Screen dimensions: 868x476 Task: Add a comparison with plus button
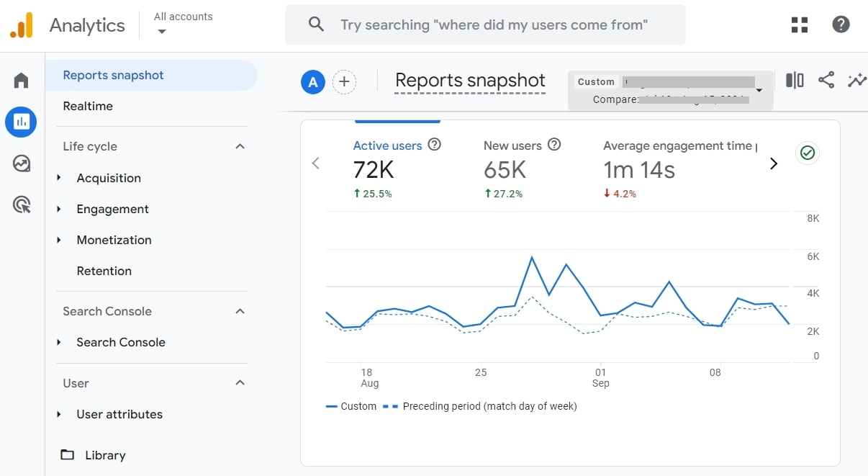[344, 82]
